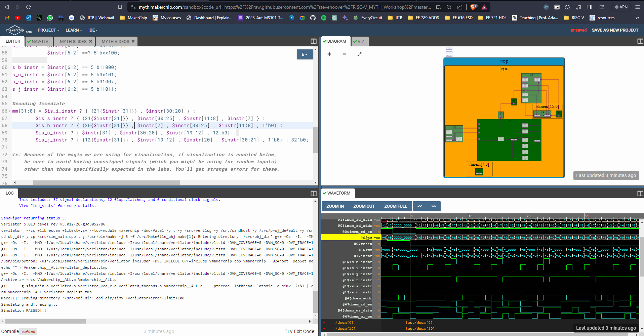Click waveform ZOOM OUT button
The height and width of the screenshot is (336, 644).
[364, 206]
